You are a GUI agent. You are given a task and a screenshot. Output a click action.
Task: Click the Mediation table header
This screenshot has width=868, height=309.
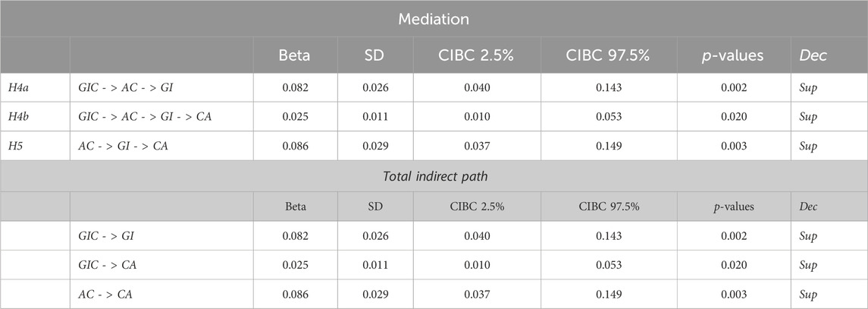[434, 20]
